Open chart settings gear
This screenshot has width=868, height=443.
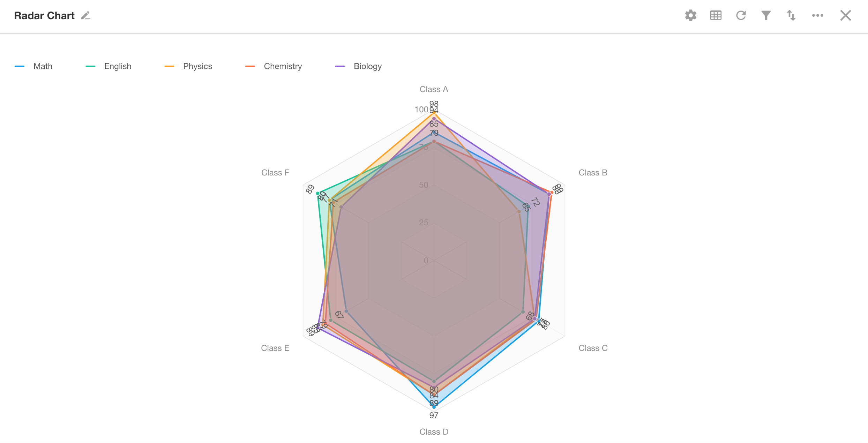pyautogui.click(x=690, y=16)
